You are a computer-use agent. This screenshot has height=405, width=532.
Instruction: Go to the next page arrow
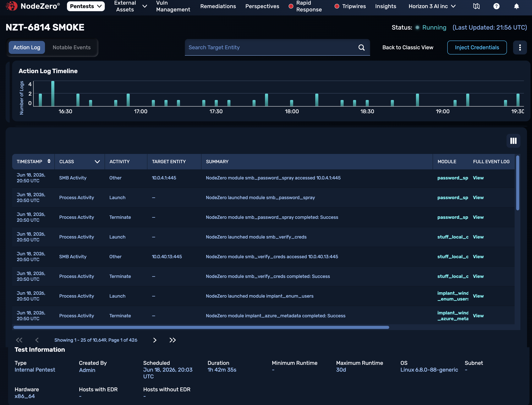click(155, 340)
